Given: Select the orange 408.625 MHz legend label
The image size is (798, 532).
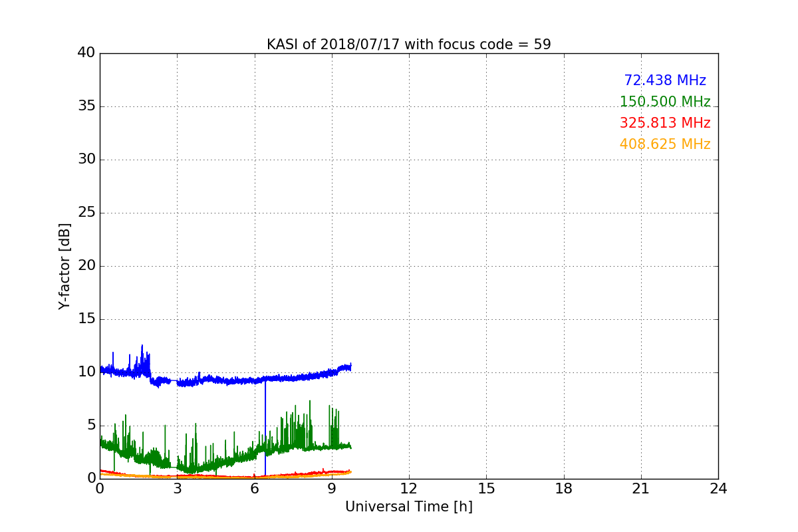Looking at the screenshot, I should point(665,144).
